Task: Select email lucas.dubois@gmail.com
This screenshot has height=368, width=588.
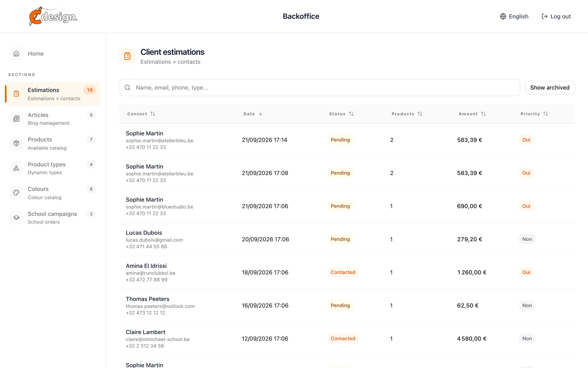Action: pos(154,240)
